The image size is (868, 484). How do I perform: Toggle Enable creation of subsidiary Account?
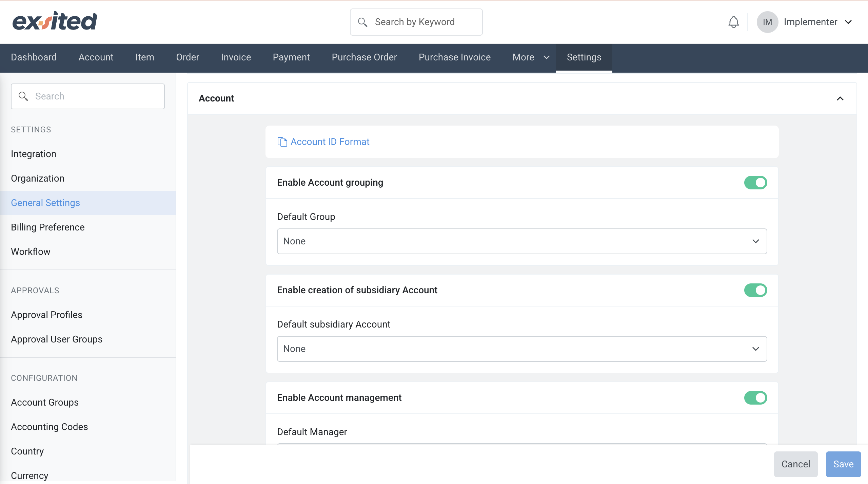pyautogui.click(x=755, y=290)
